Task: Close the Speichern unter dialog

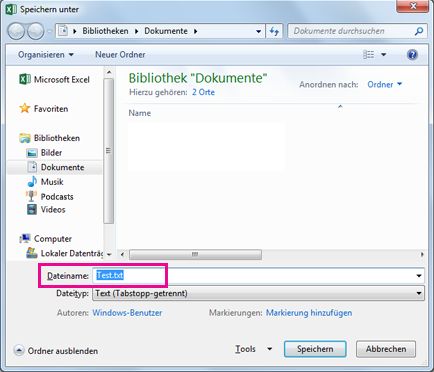Action: point(413,6)
